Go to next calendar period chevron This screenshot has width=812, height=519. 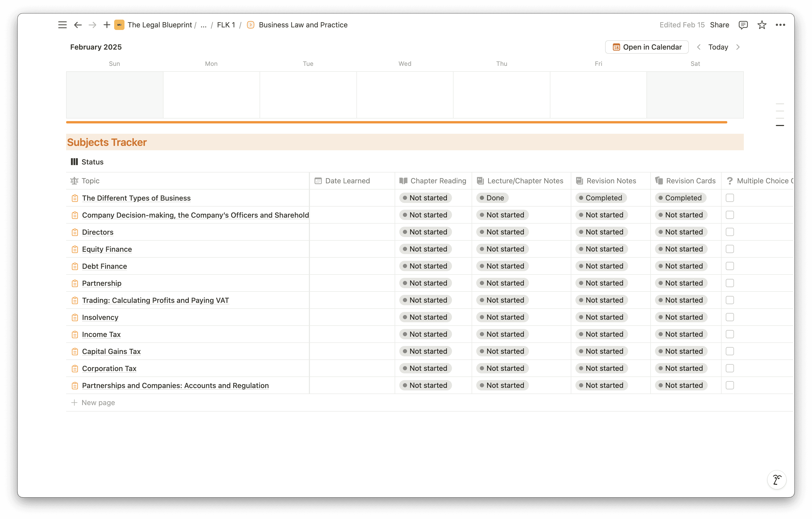pos(738,47)
